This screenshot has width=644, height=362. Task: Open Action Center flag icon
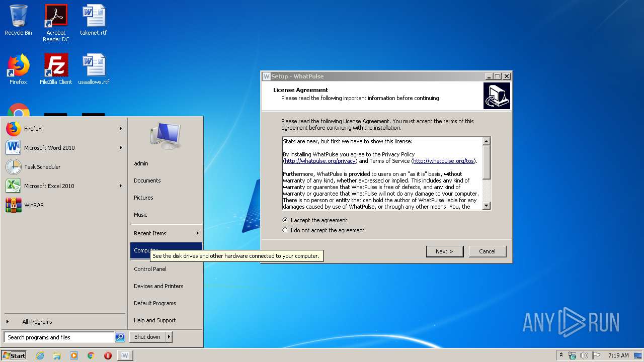pyautogui.click(x=596, y=355)
